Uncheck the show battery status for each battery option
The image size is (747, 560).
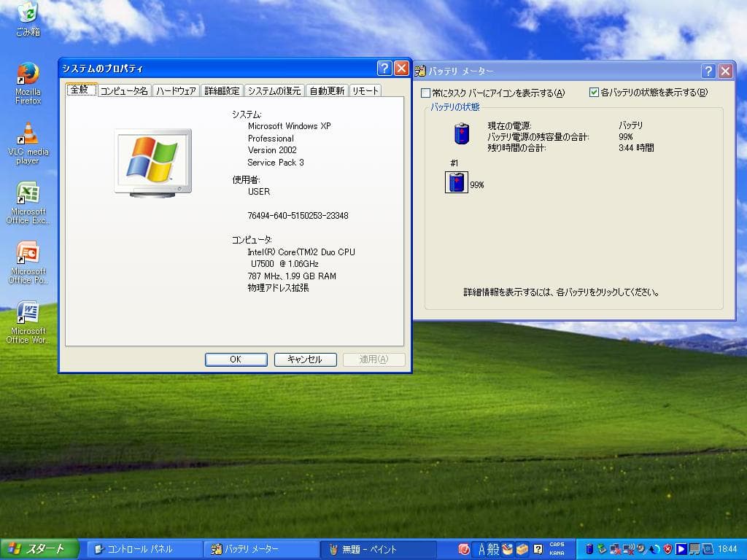coord(595,91)
